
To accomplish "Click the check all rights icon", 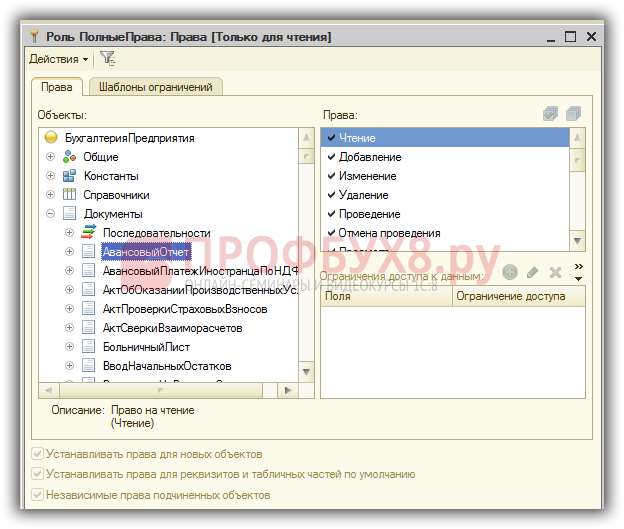I will [550, 115].
